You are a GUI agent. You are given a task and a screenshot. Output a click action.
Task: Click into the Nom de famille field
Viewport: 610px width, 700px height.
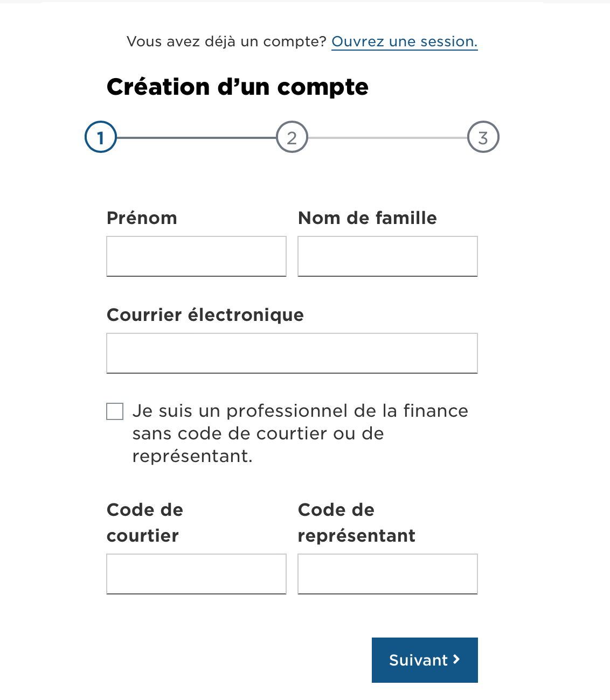click(x=387, y=256)
